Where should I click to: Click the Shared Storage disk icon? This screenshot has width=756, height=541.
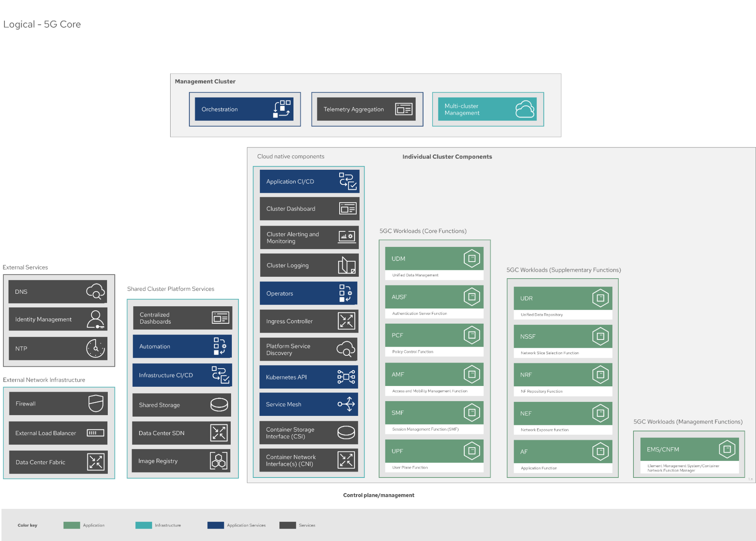tap(219, 405)
